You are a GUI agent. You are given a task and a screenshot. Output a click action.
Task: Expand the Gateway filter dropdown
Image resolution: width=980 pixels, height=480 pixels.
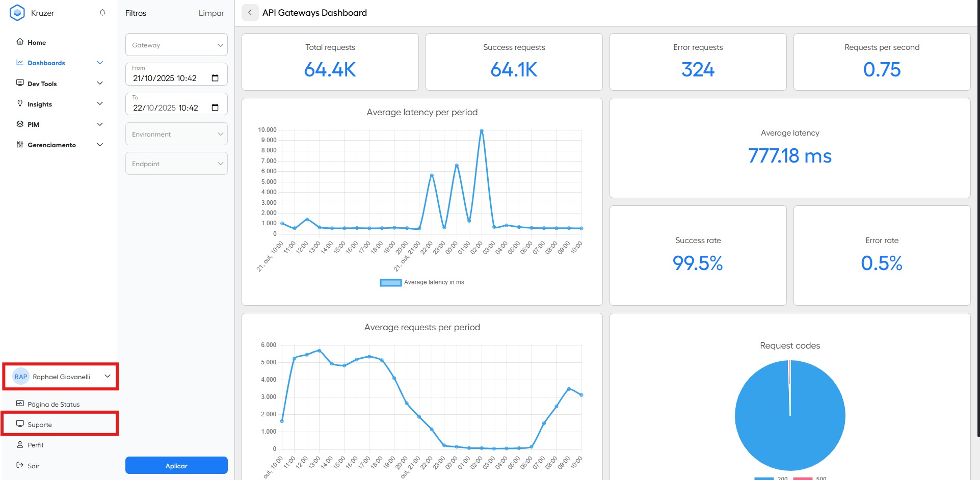tap(176, 45)
